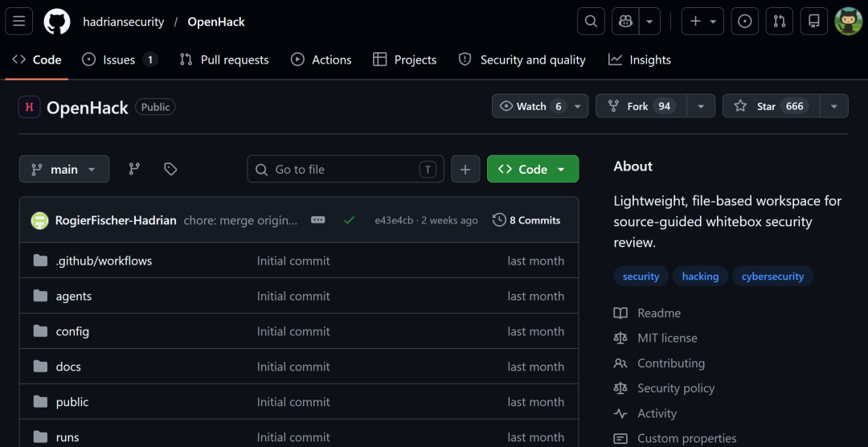Open the config folder
The image size is (868, 447).
coord(72,332)
